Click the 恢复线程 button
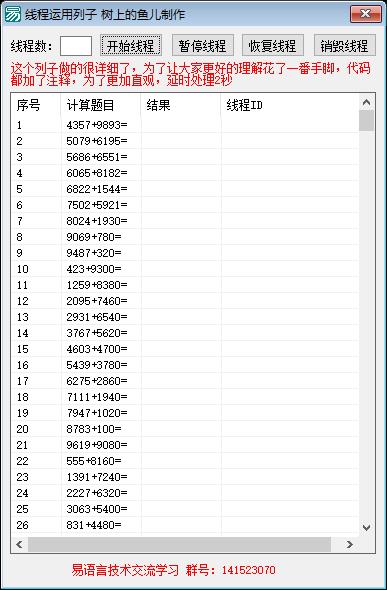 point(273,46)
